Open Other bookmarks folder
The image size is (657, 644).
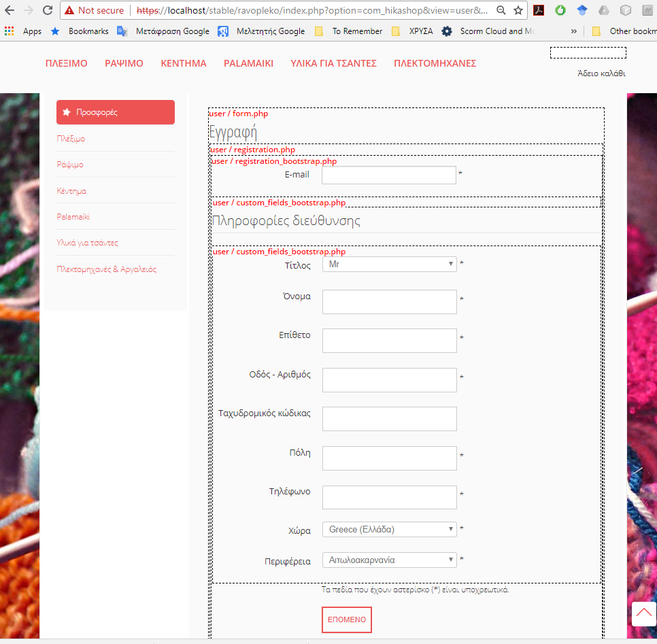point(624,31)
